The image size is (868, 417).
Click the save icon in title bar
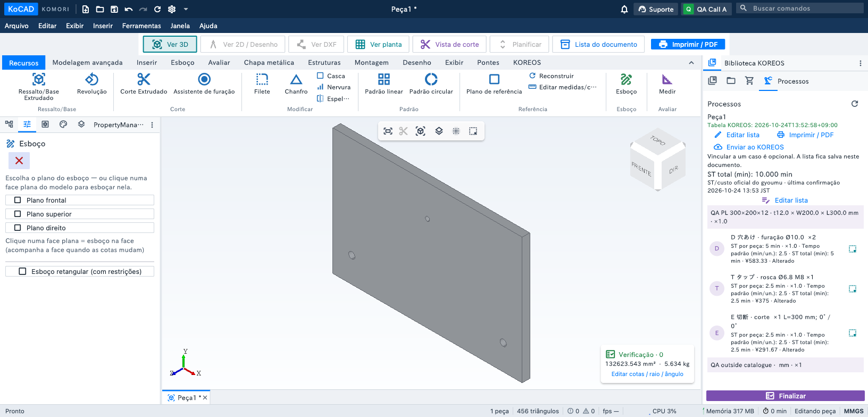[114, 9]
